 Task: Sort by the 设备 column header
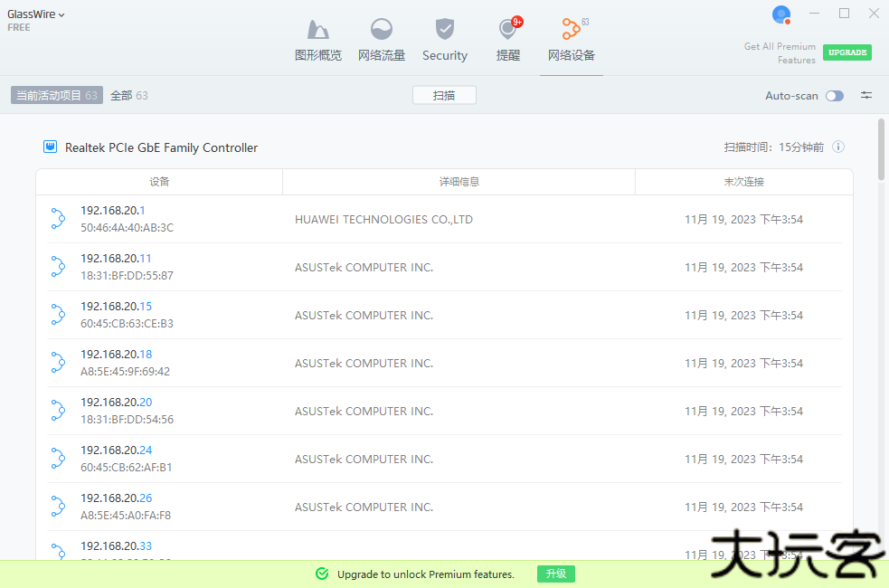159,182
